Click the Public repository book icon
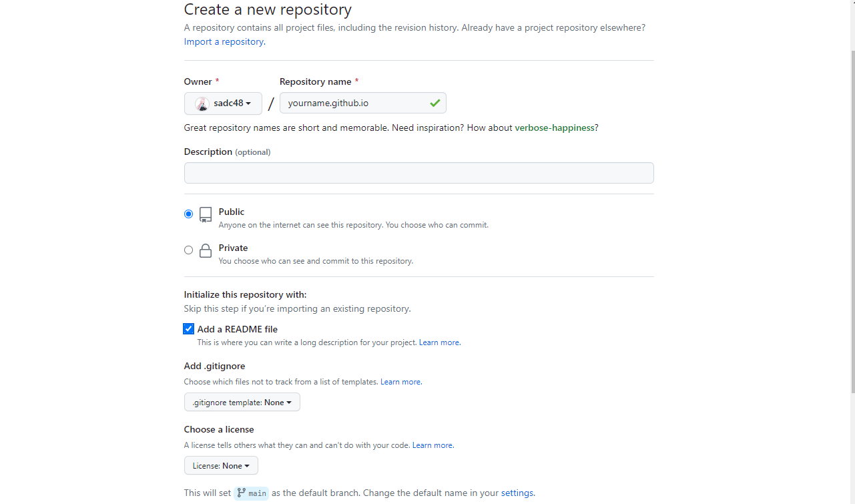 [x=206, y=214]
